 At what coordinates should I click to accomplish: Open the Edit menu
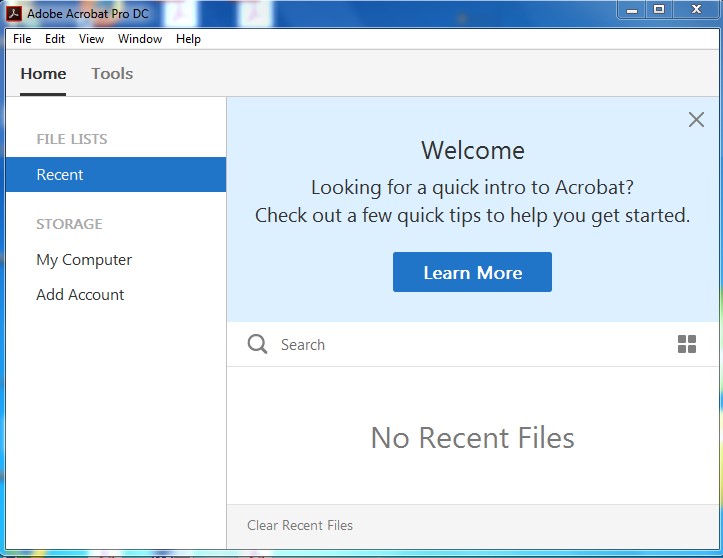pos(55,39)
